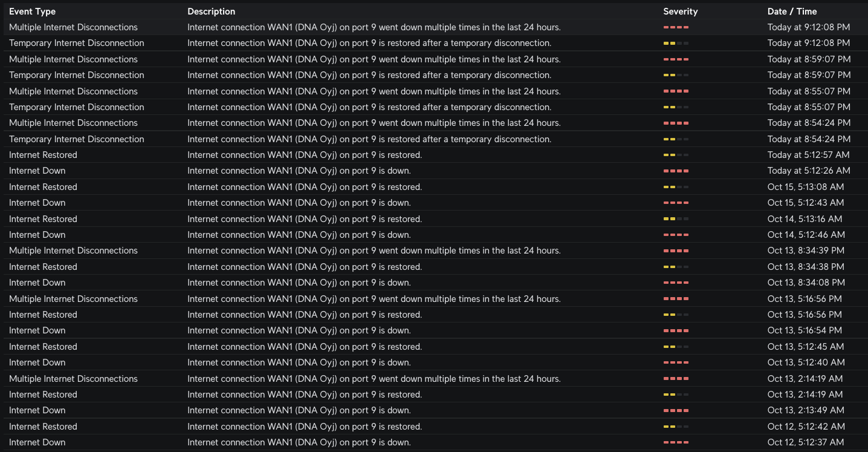Sort events by the Severity column header
This screenshot has height=452, width=868.
pos(680,11)
